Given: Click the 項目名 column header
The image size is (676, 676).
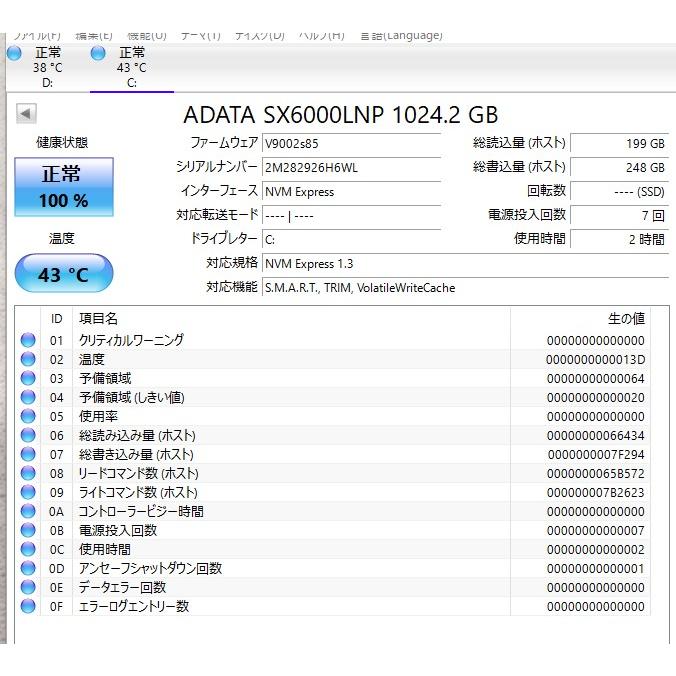Looking at the screenshot, I should 291,319.
